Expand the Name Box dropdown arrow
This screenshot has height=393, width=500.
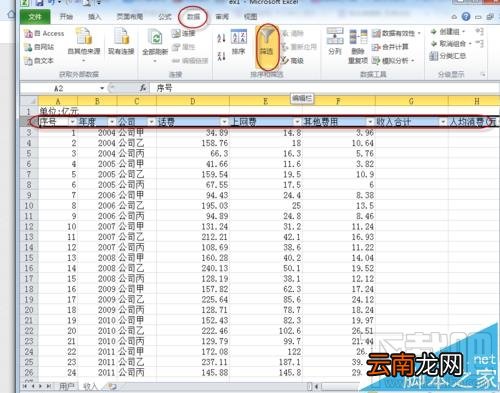[102, 88]
